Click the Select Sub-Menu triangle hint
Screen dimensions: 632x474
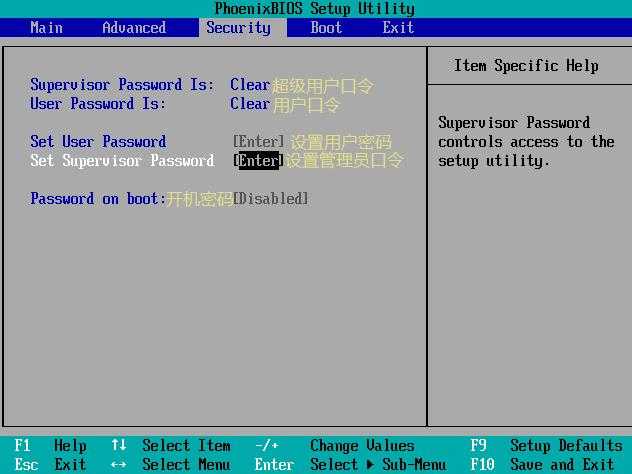(378, 464)
